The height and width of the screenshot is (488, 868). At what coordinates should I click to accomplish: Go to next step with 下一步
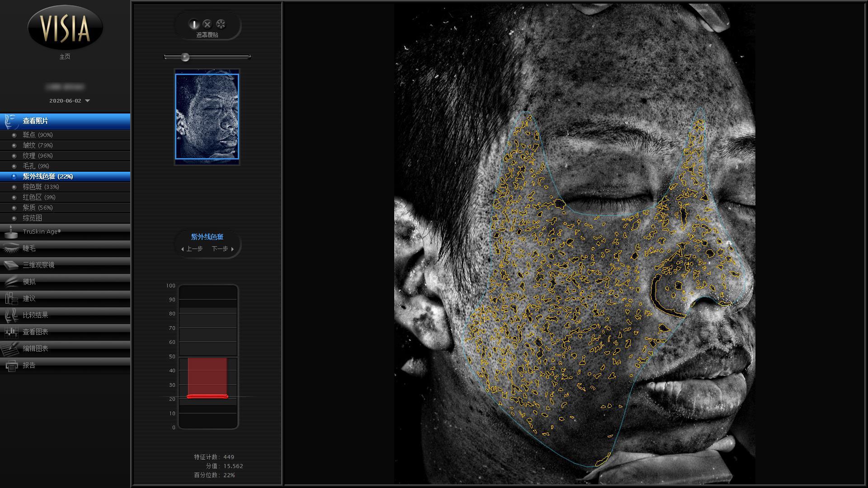(223, 249)
